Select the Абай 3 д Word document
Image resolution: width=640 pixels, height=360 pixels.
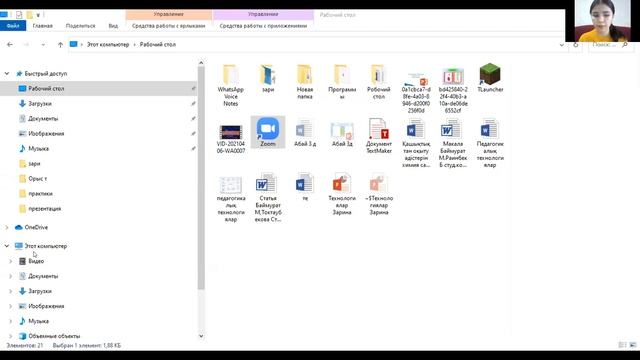304,133
